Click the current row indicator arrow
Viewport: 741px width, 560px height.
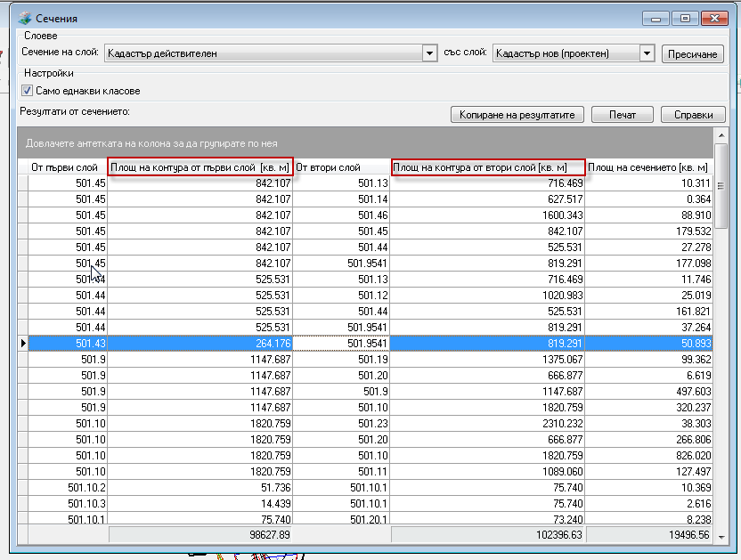(x=23, y=344)
